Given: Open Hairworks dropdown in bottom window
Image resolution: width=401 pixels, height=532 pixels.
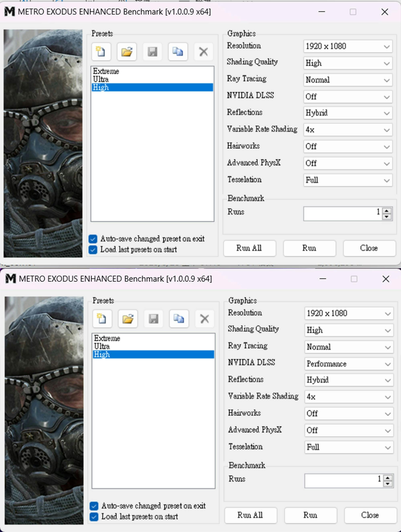Looking at the screenshot, I should tap(349, 414).
